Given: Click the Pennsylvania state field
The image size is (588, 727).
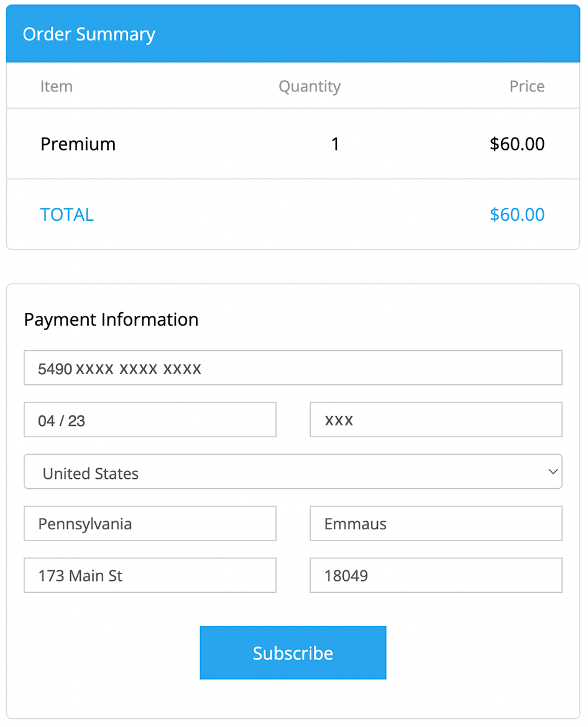Looking at the screenshot, I should coord(150,524).
